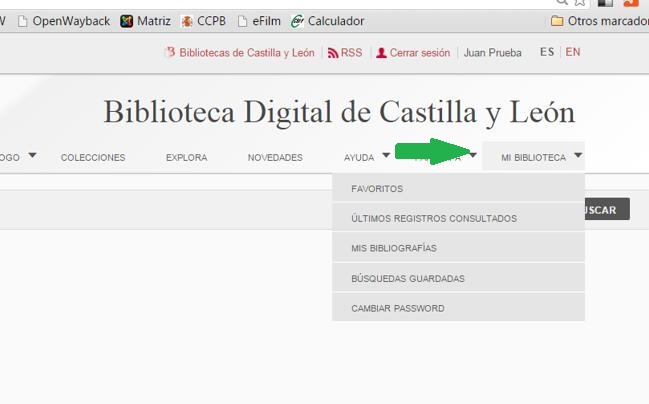
Task: Go to Bibliotecas de Castilla y León
Action: (x=247, y=53)
